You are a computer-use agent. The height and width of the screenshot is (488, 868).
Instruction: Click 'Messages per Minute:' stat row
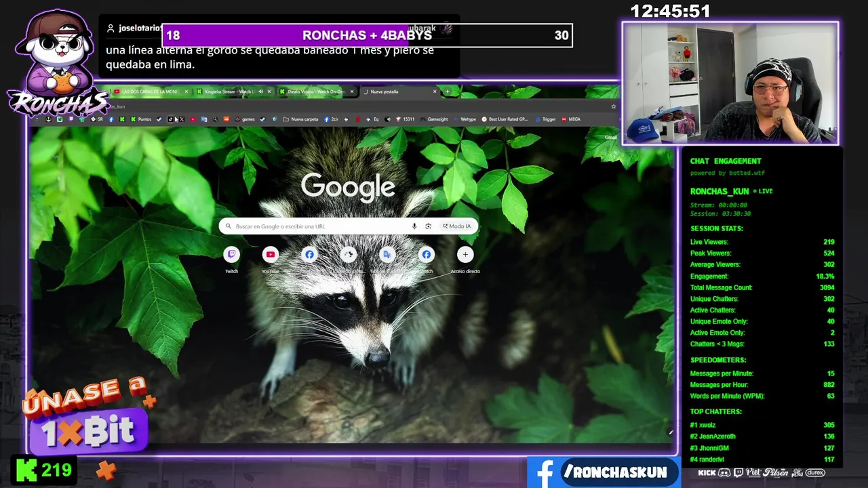tap(762, 373)
